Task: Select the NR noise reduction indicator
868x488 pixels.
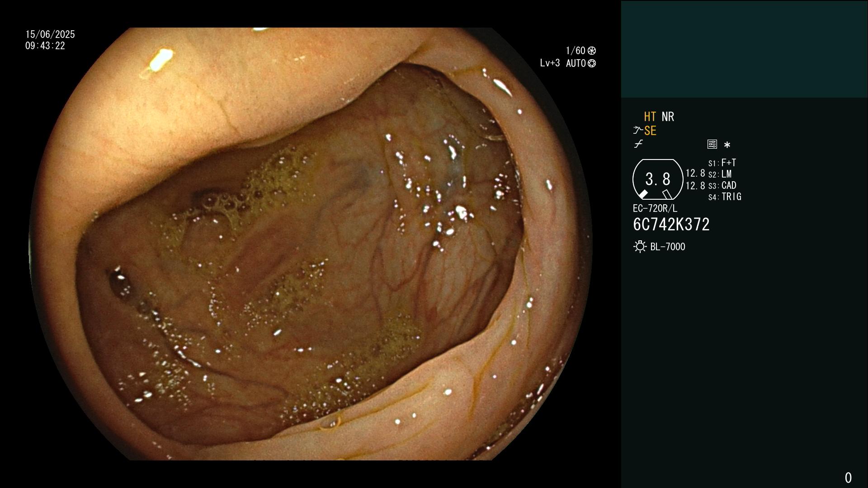Action: pyautogui.click(x=668, y=117)
